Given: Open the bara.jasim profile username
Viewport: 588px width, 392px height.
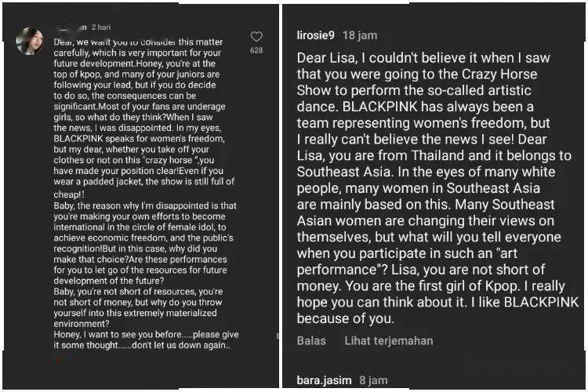Looking at the screenshot, I should tap(324, 380).
